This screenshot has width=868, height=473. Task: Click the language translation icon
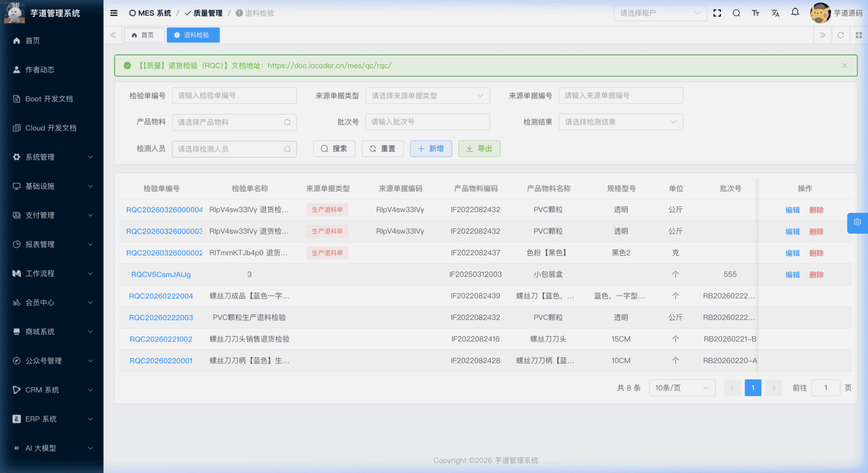[x=775, y=13]
